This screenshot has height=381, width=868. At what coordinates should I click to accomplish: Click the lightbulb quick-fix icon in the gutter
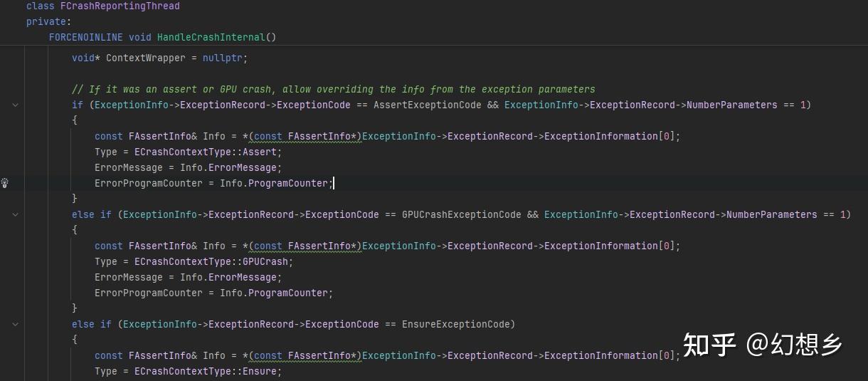[x=5, y=183]
